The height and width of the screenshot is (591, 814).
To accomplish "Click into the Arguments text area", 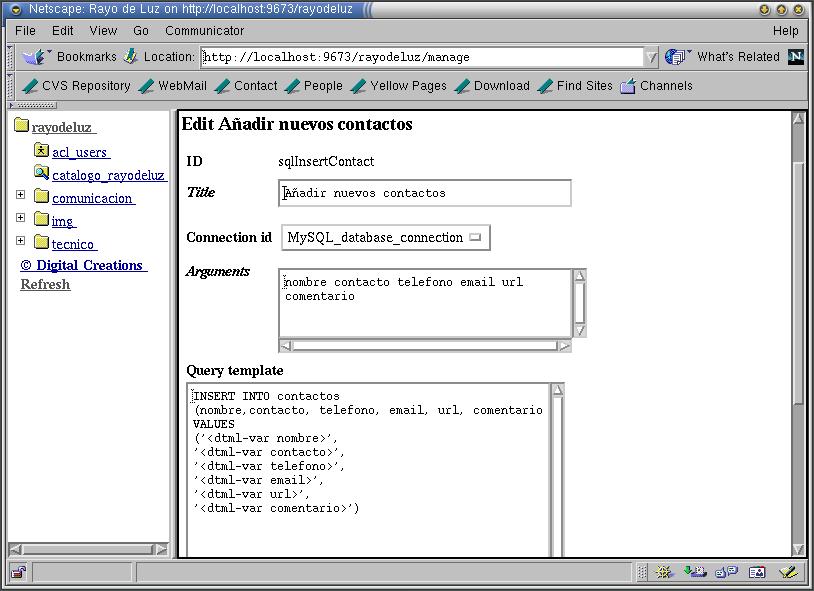I will tap(425, 303).
